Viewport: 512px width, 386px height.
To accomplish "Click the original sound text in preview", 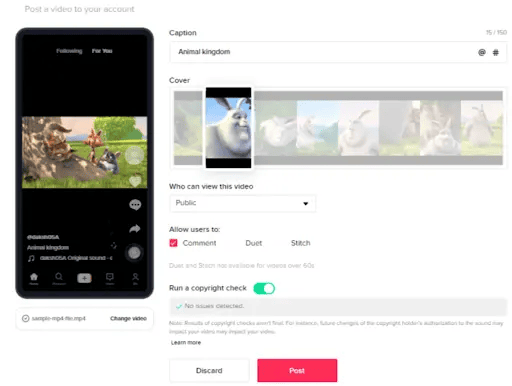I will 76,258.
